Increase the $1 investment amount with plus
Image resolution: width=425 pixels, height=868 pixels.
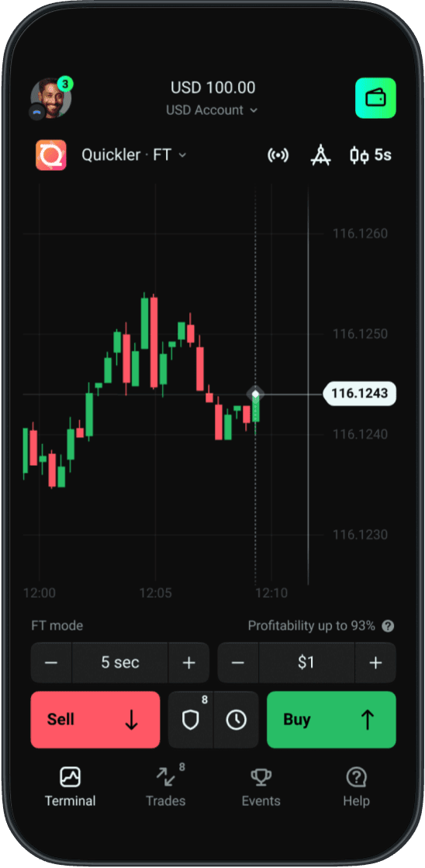pyautogui.click(x=376, y=662)
